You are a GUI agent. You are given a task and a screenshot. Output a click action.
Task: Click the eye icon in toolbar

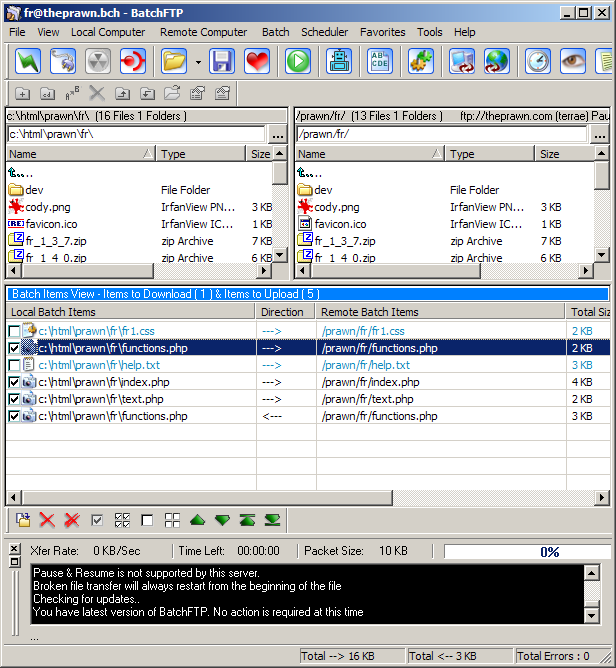(x=573, y=61)
